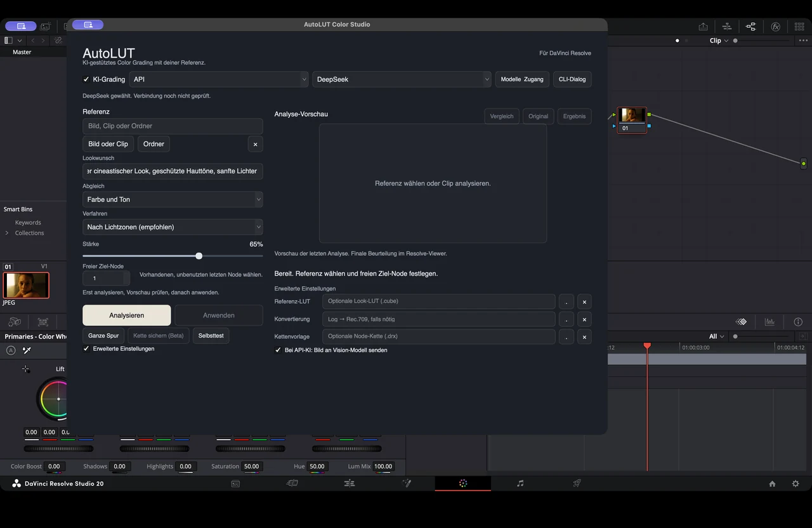Click the export share icon in Resolve toolbar
Screen dimensions: 812x528
pyautogui.click(x=703, y=26)
